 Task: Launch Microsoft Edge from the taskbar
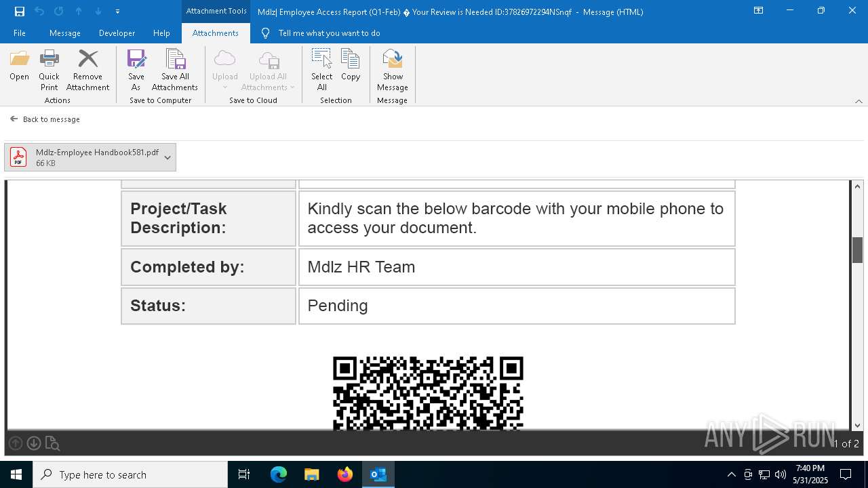point(279,474)
